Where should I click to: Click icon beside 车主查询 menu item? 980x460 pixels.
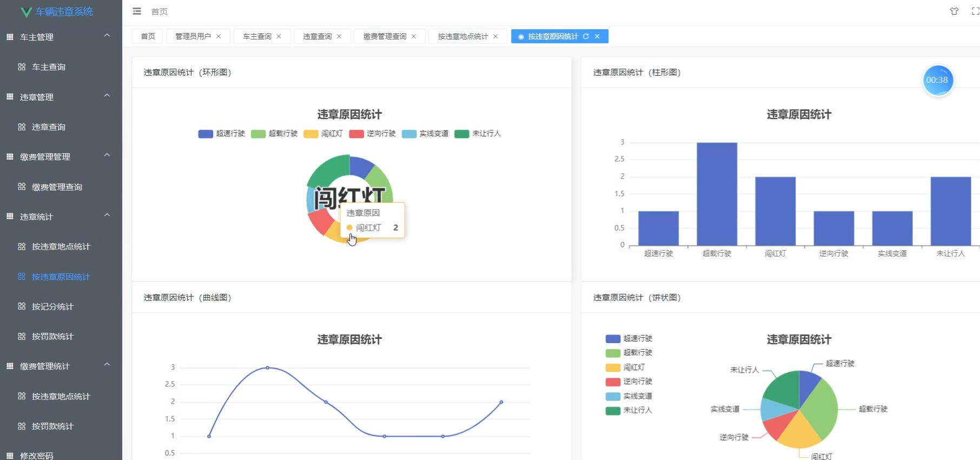tap(22, 67)
